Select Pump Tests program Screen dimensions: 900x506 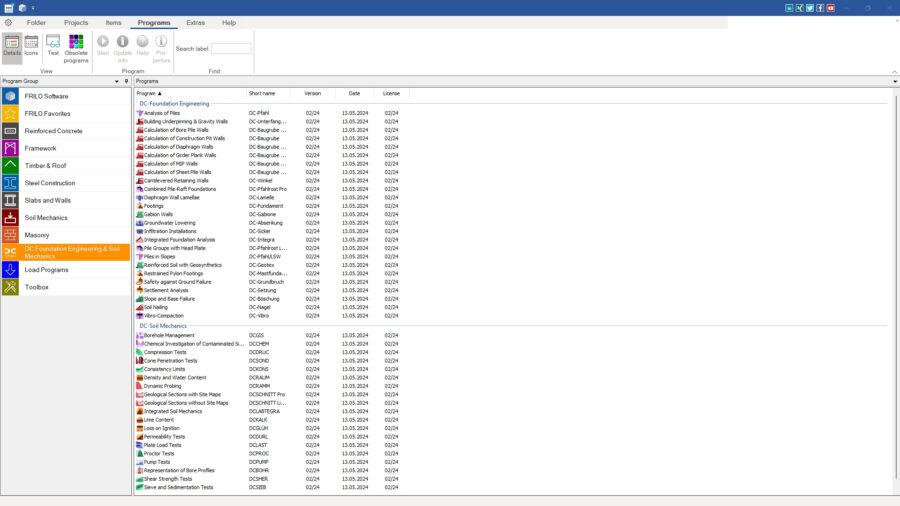click(157, 462)
